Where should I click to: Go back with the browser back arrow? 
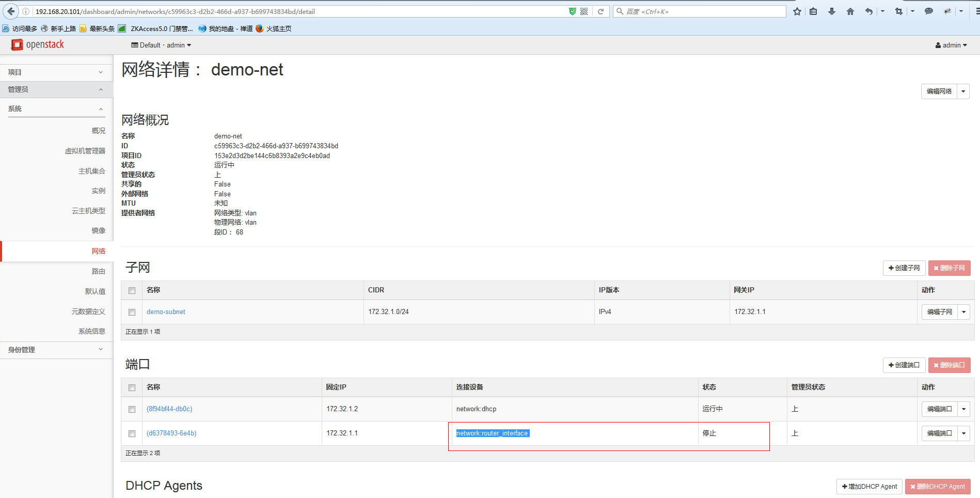[x=11, y=11]
